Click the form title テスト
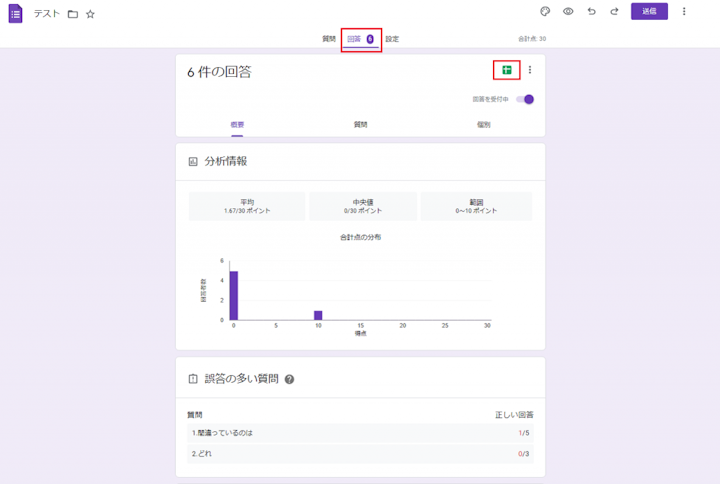The height and width of the screenshot is (484, 720). point(47,14)
